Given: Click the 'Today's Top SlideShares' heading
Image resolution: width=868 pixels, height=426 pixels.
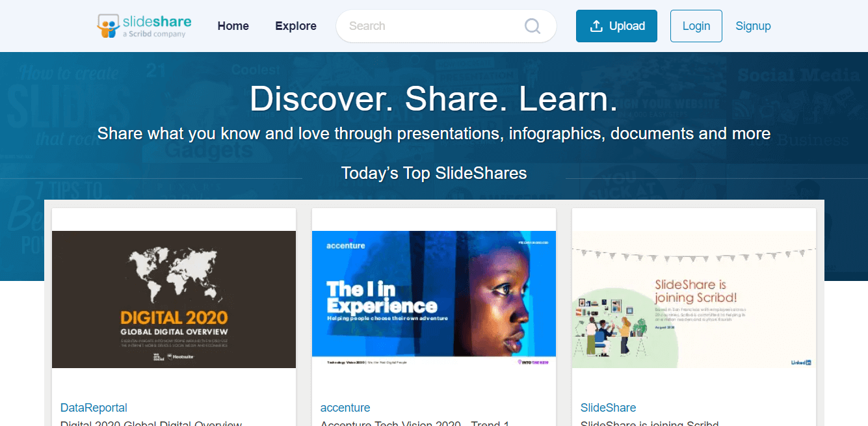Looking at the screenshot, I should click(434, 173).
